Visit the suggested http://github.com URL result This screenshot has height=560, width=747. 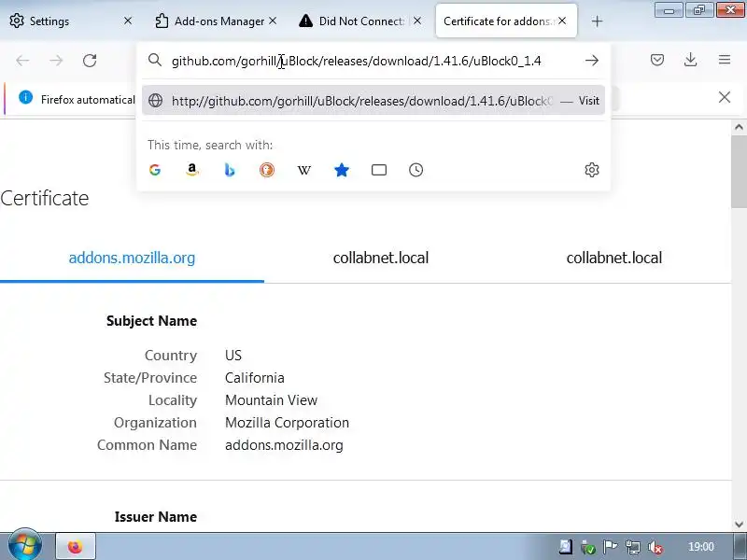click(373, 101)
